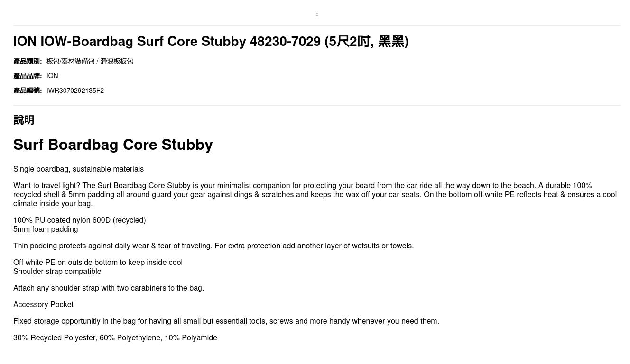The width and height of the screenshot is (630, 364).
Task: Click the small square icon at page top
Action: [x=317, y=14]
